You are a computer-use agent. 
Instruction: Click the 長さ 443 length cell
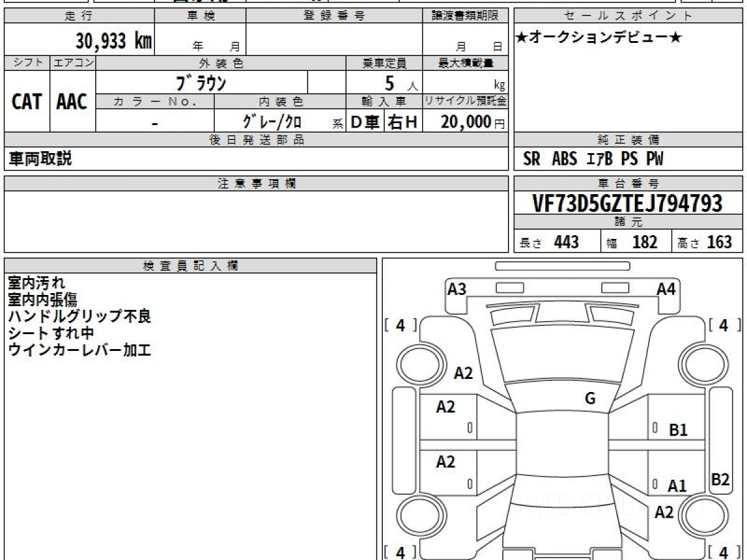point(557,241)
